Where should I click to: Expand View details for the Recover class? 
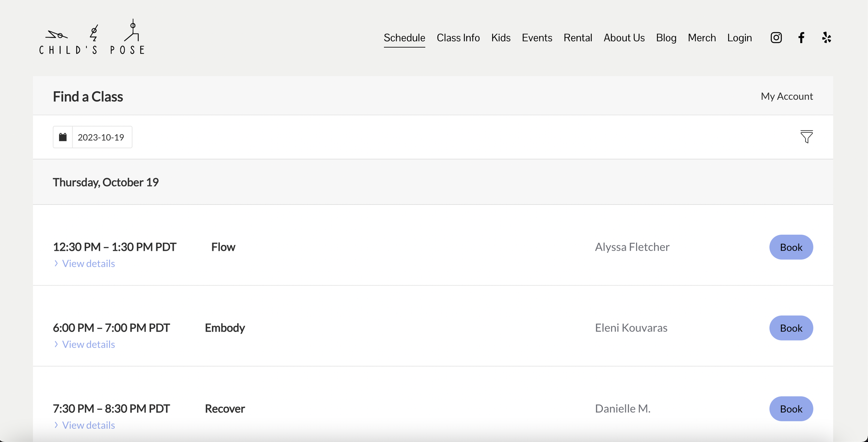coord(88,425)
